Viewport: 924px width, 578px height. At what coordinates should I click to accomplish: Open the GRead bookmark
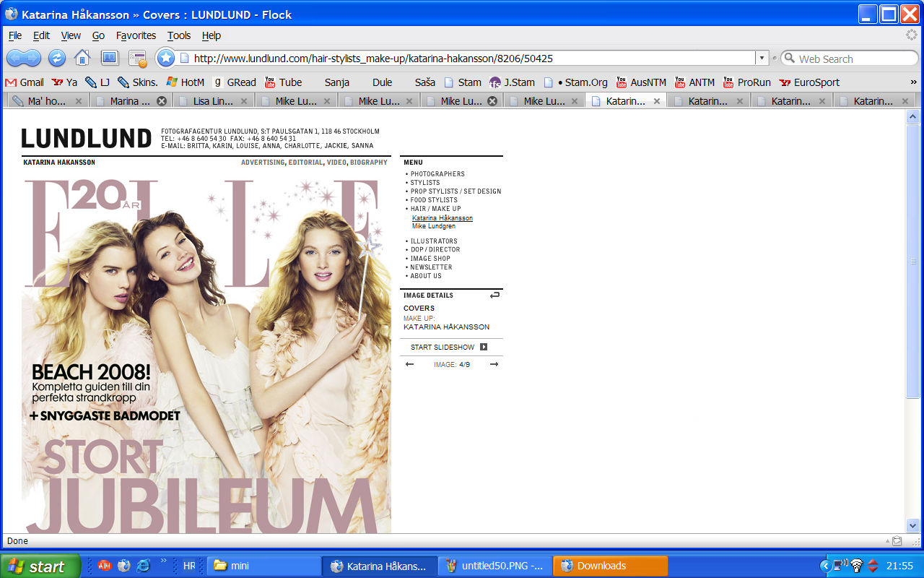[x=235, y=82]
